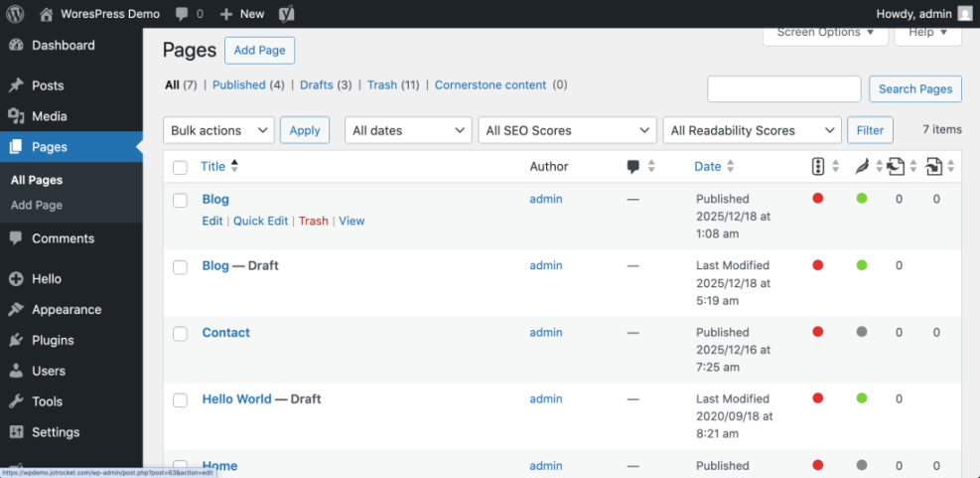
Task: Open the Contact page title link
Action: coord(225,332)
